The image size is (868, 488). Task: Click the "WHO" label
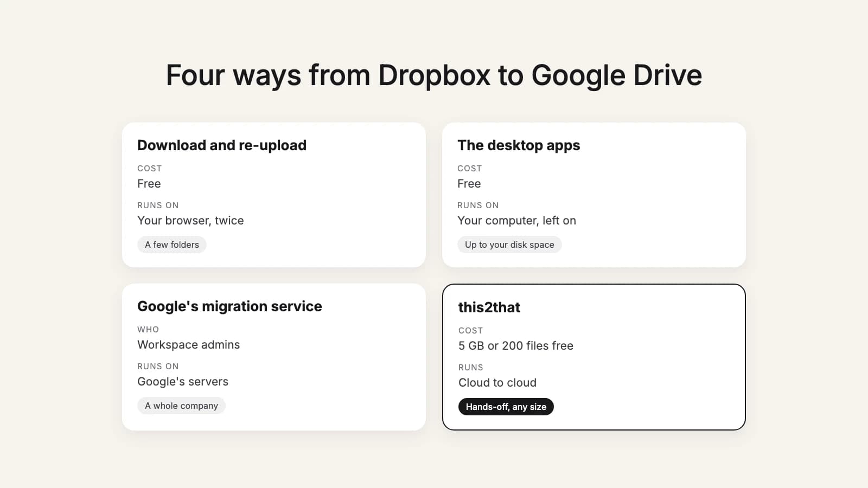pos(148,330)
